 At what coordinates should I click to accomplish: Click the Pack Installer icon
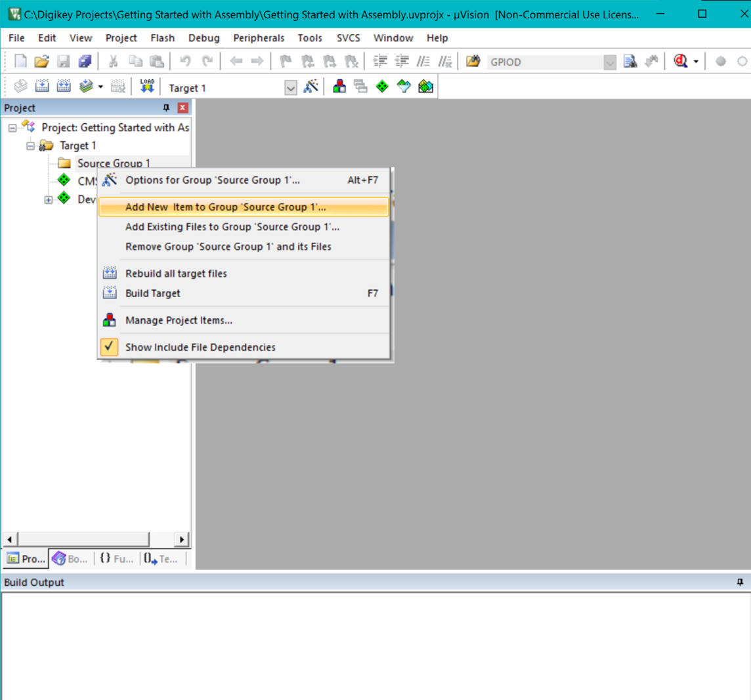[x=425, y=86]
